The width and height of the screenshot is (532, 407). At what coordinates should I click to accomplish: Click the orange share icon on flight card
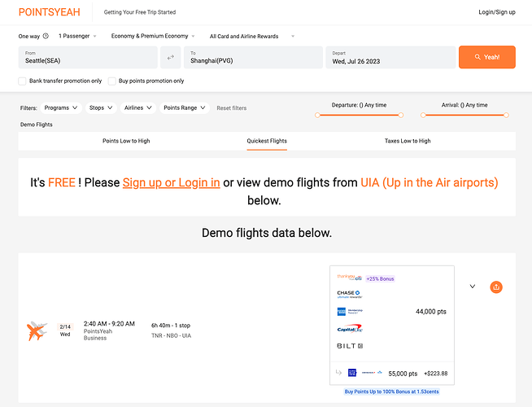click(496, 287)
